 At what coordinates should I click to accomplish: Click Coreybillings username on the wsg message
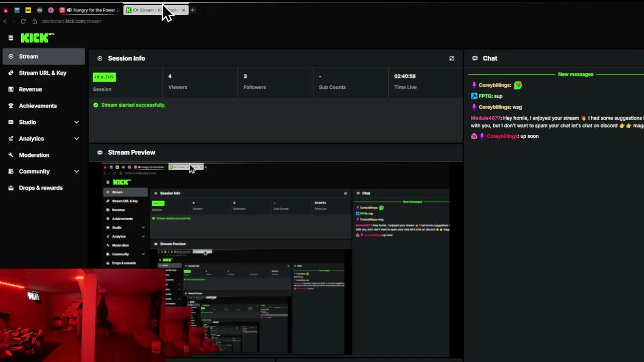[495, 107]
